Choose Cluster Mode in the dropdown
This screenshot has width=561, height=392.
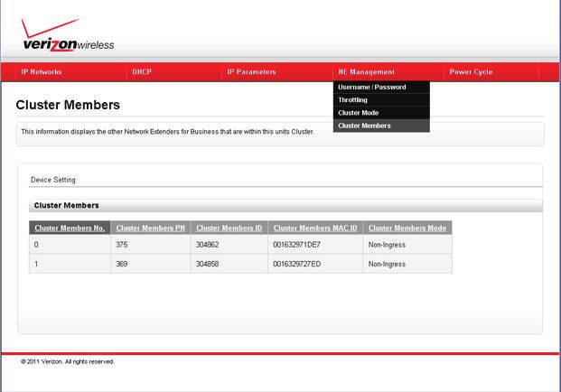pyautogui.click(x=381, y=113)
